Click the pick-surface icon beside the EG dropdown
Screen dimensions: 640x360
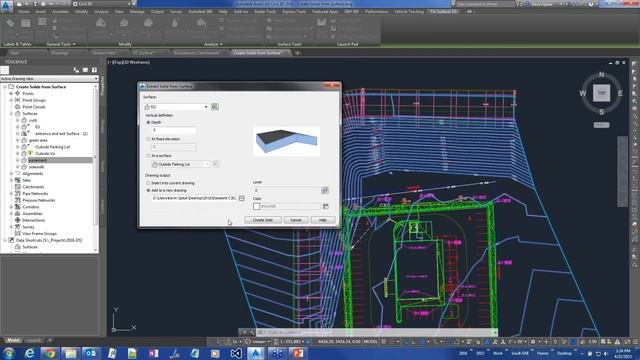tap(215, 107)
